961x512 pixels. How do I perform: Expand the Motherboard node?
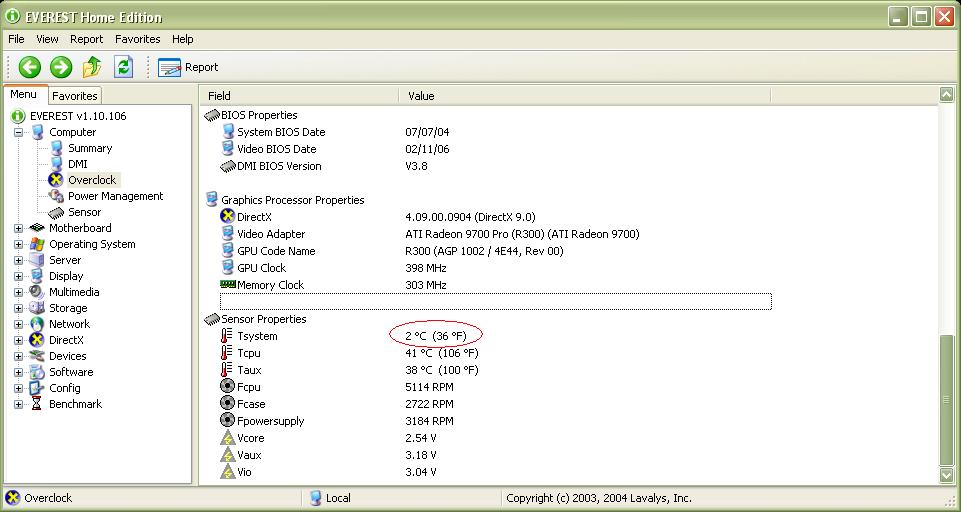click(18, 228)
